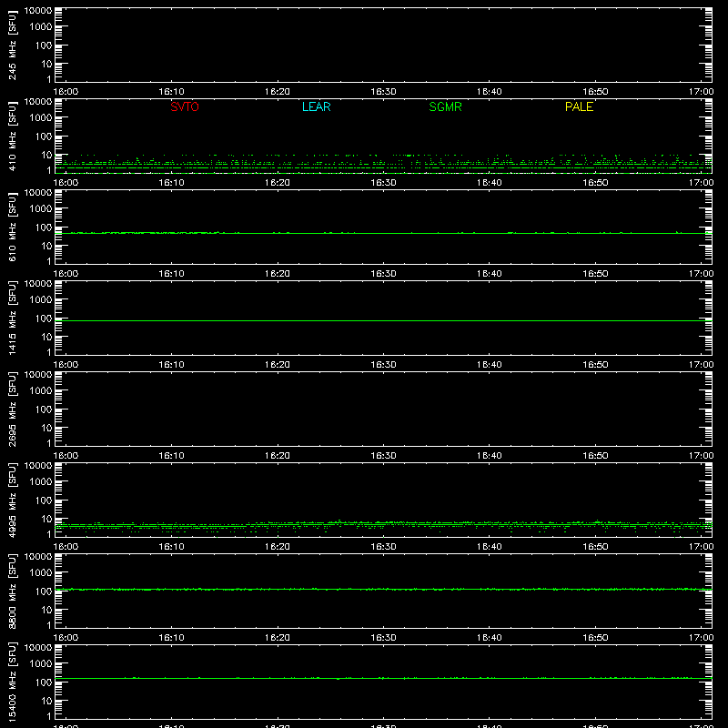728x728 pixels.
Task: Click the green SGMR station label
Action: point(445,106)
